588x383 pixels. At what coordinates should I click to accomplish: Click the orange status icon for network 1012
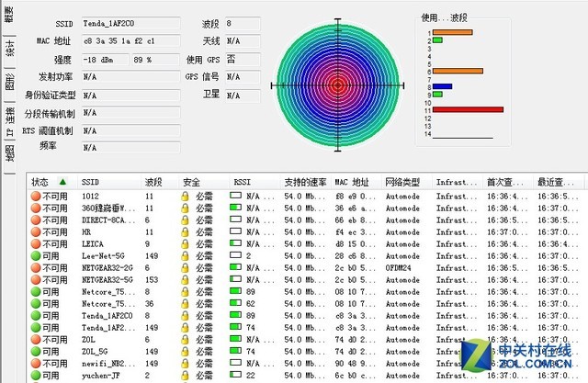(x=36, y=196)
